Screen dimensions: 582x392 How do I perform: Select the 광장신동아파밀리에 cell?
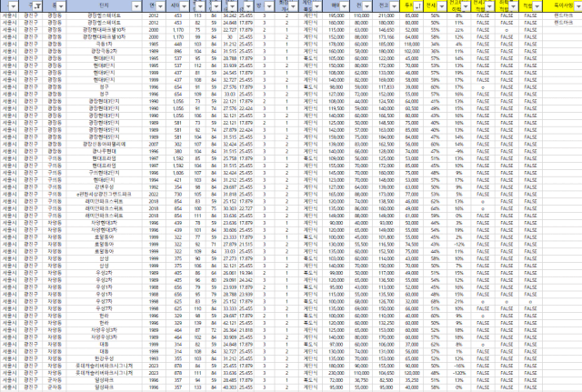click(x=105, y=144)
